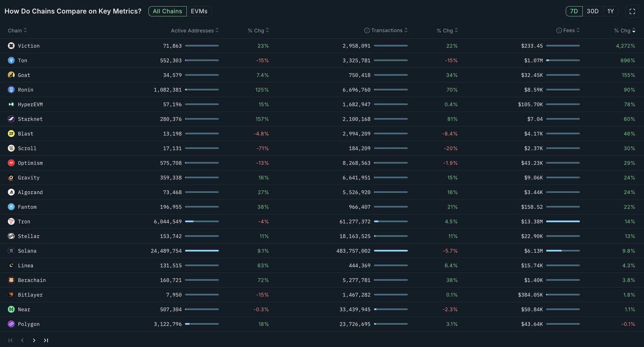Viewport: 644px width, 347px height.
Task: Switch to the 30D time range
Action: click(592, 11)
